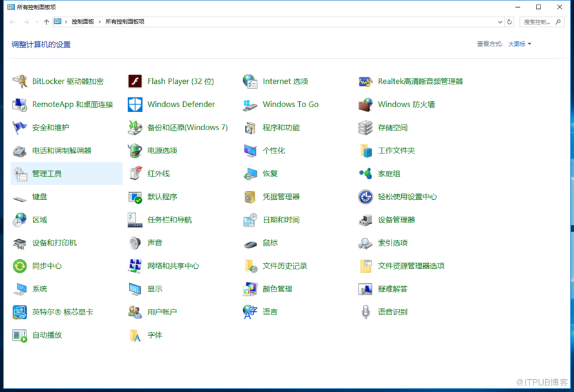Click the 用户帐户 link
Image resolution: width=574 pixels, height=392 pixels.
pyautogui.click(x=162, y=312)
